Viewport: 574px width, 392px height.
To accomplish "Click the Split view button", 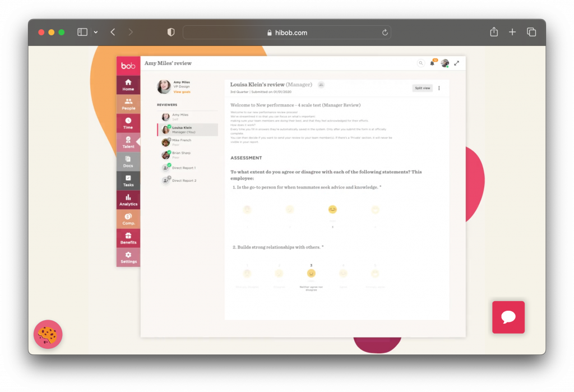I will pyautogui.click(x=422, y=88).
